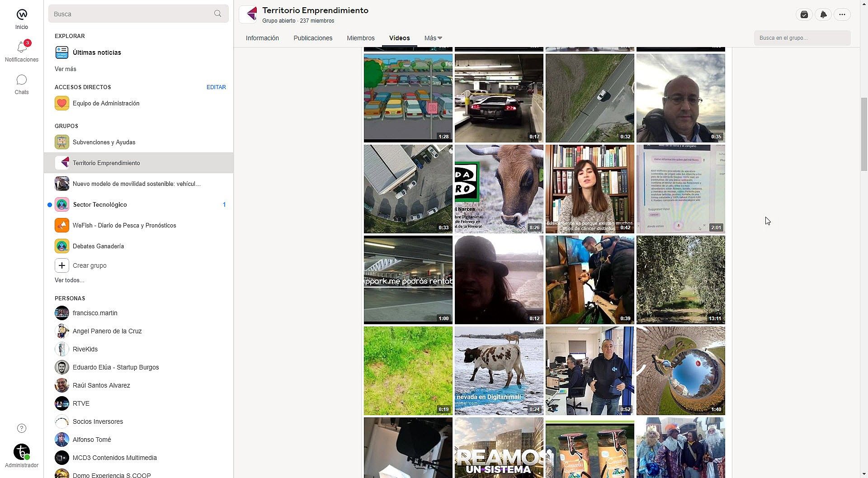Click EDITAR next to Accesos Directos
This screenshot has width=868, height=478.
click(216, 87)
